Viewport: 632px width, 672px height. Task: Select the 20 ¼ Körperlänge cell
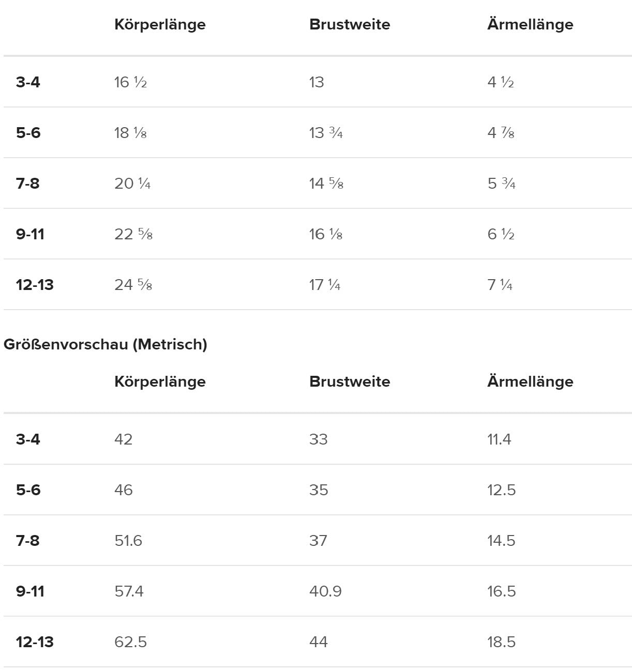click(132, 184)
